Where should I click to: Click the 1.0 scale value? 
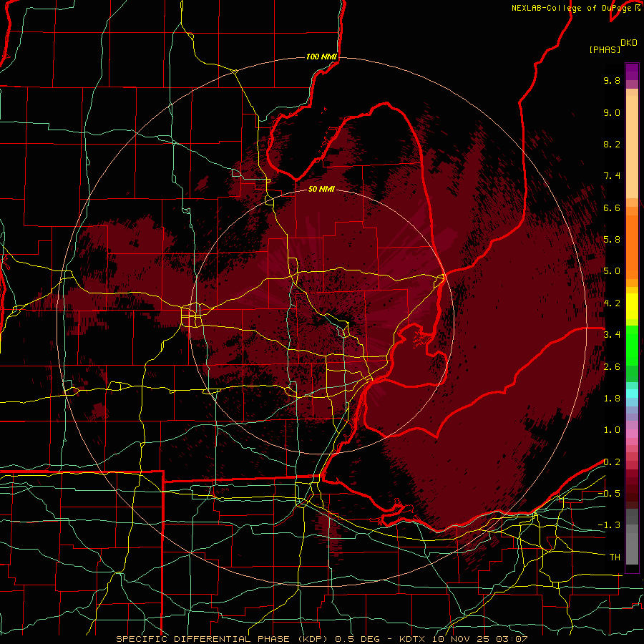tap(612, 430)
